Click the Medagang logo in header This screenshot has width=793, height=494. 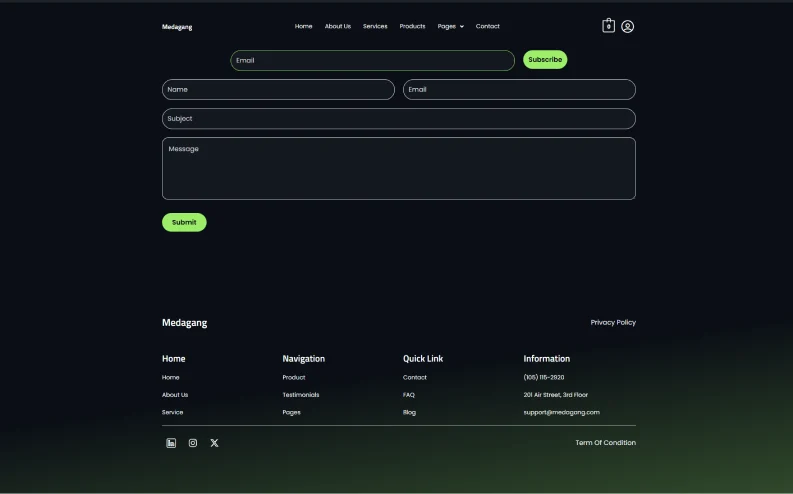click(177, 27)
